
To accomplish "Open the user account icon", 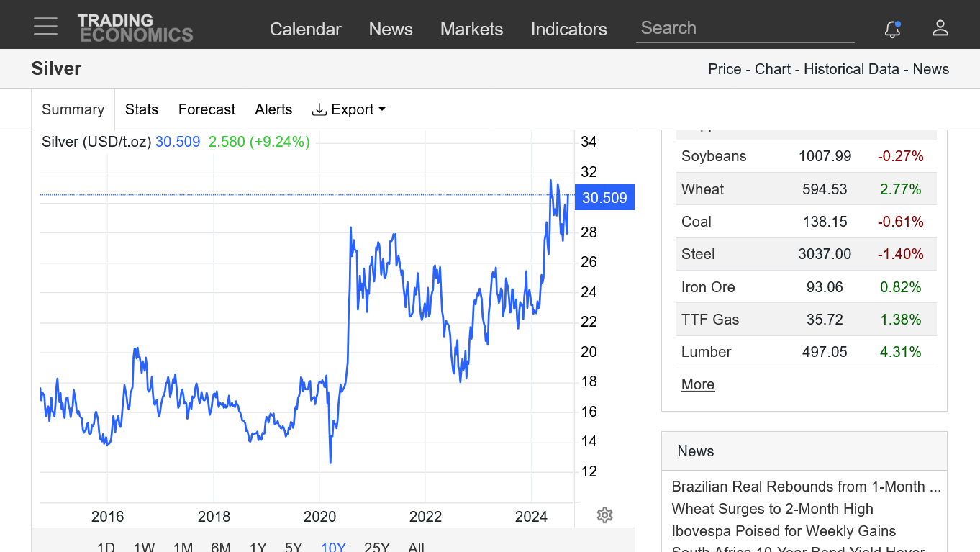I will [x=940, y=28].
